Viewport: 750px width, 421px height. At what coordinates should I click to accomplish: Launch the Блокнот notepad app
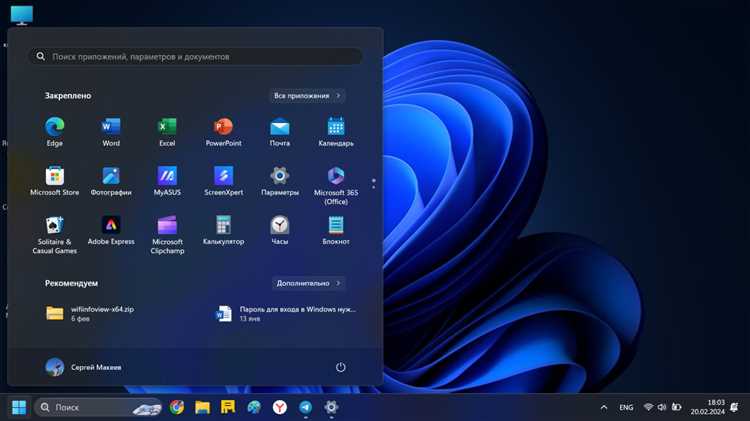point(336,231)
